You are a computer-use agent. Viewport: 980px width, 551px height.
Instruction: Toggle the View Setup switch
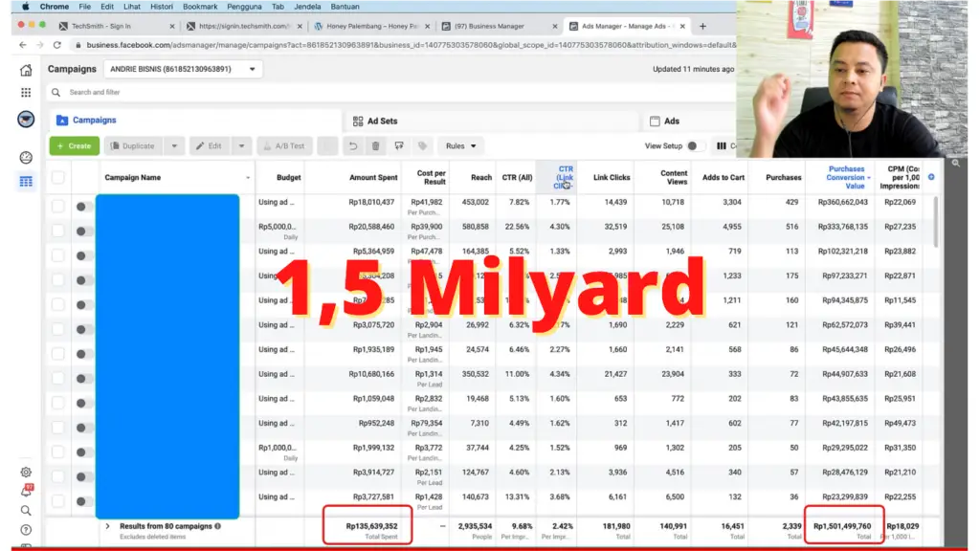697,146
